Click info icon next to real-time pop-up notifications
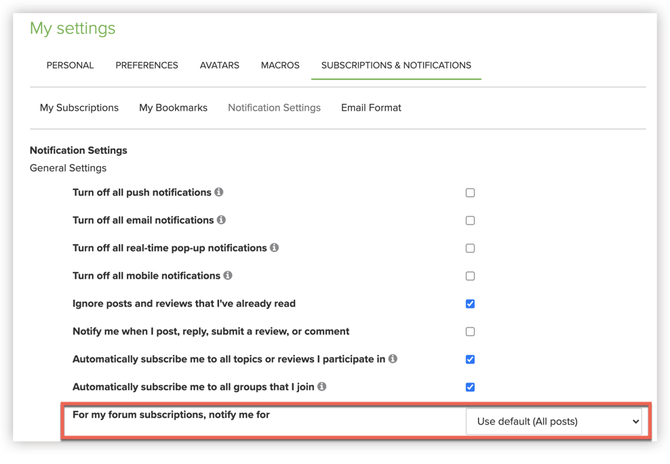Image resolution: width=670 pixels, height=464 pixels. [x=274, y=248]
